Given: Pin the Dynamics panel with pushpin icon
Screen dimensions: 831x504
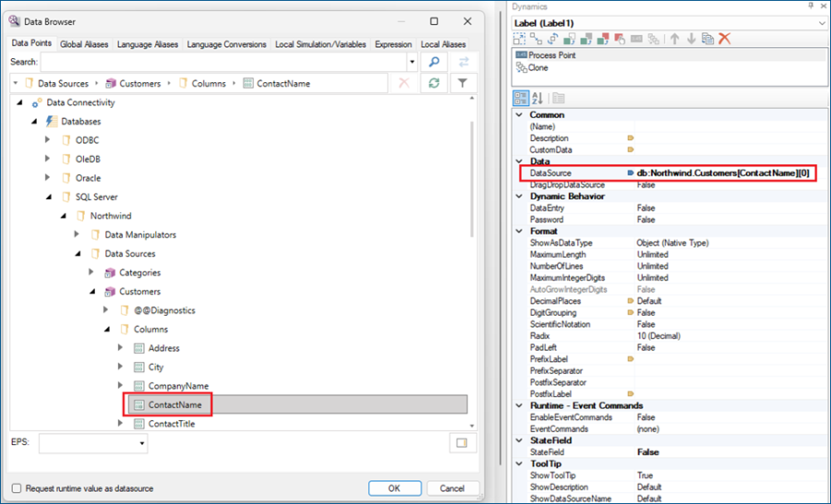Looking at the screenshot, I should 810,6.
